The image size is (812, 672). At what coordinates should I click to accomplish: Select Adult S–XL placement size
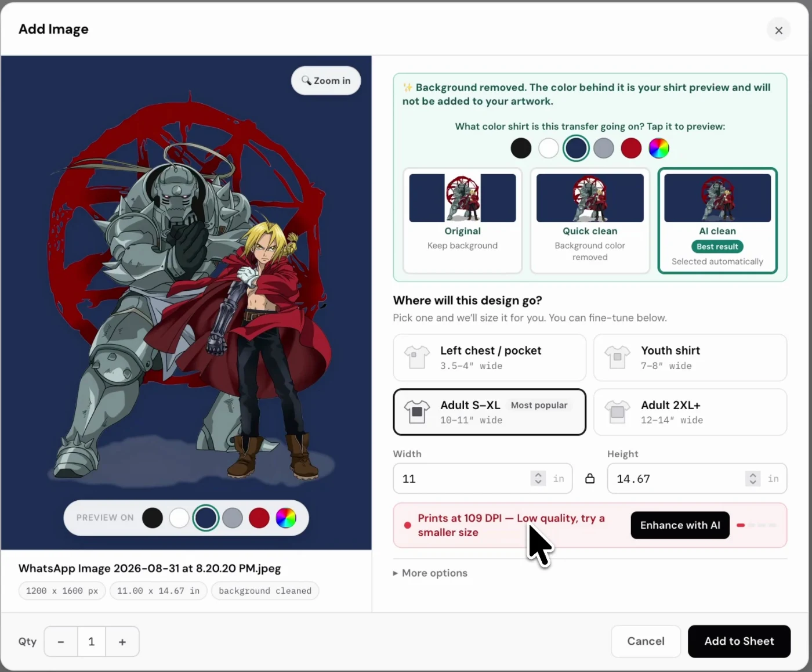[490, 412]
